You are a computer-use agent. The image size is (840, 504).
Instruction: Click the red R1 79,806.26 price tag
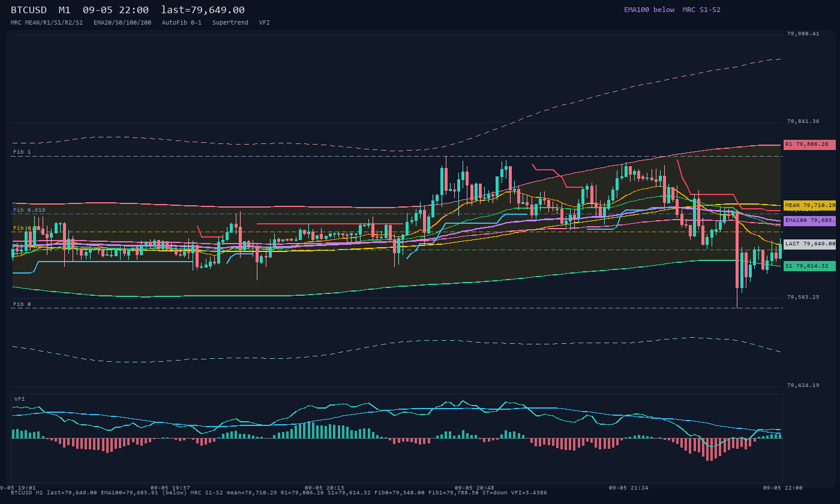[x=809, y=145]
